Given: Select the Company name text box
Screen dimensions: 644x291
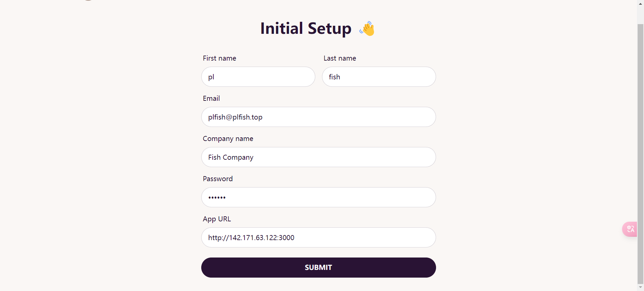Looking at the screenshot, I should [318, 157].
